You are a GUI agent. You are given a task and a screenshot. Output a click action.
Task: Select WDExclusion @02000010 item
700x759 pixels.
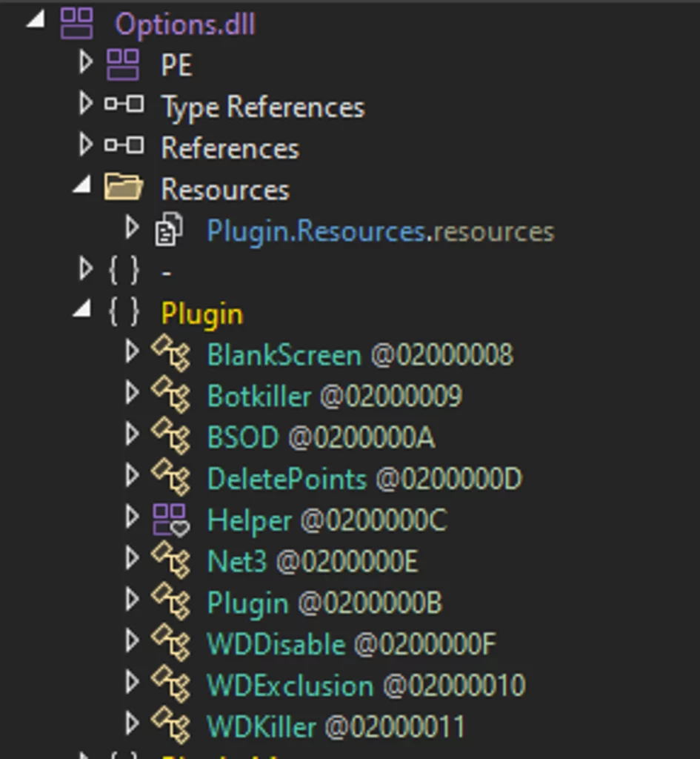pyautogui.click(x=365, y=685)
